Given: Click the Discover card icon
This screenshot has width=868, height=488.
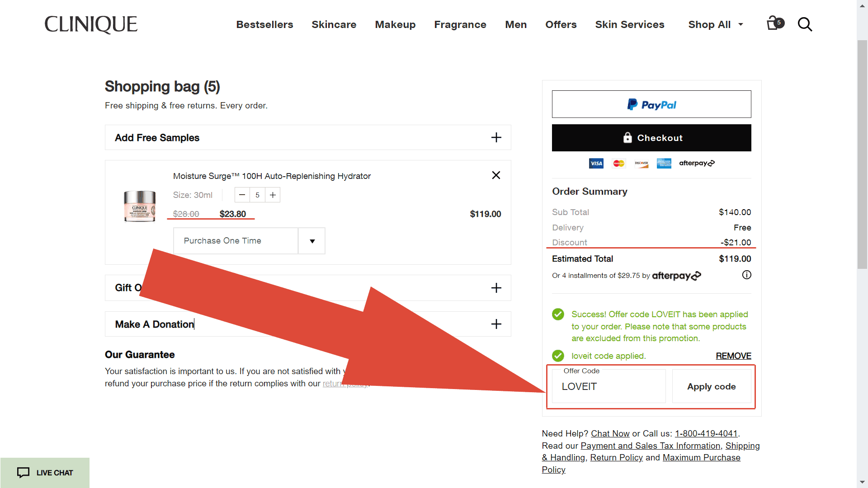Looking at the screenshot, I should point(641,163).
